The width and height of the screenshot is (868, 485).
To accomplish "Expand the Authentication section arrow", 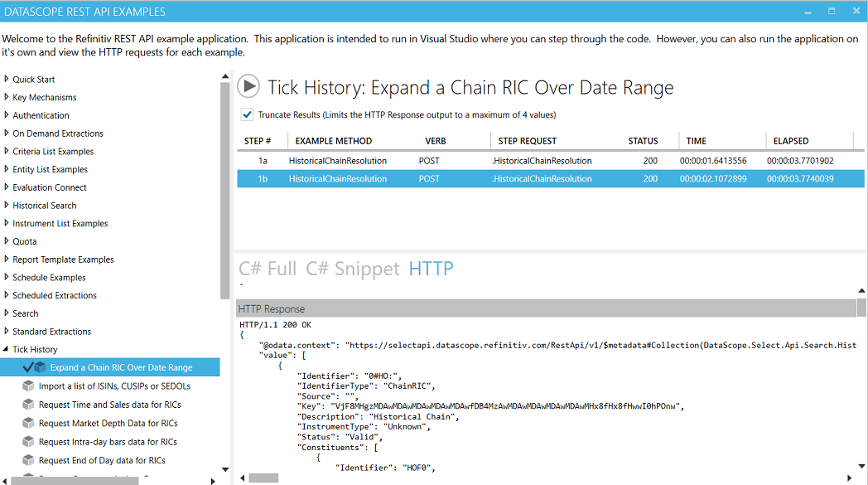I will 6,114.
